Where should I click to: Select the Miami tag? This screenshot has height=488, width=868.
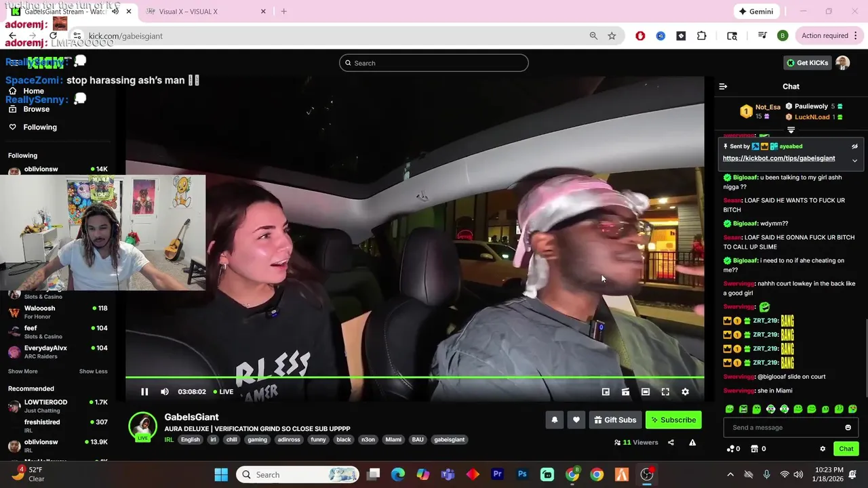(393, 440)
